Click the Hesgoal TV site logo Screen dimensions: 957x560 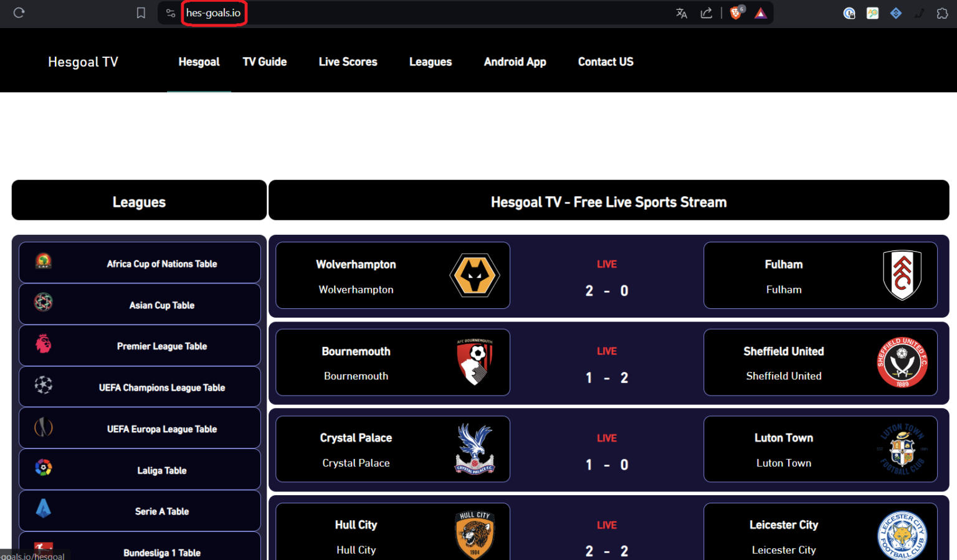pos(83,62)
